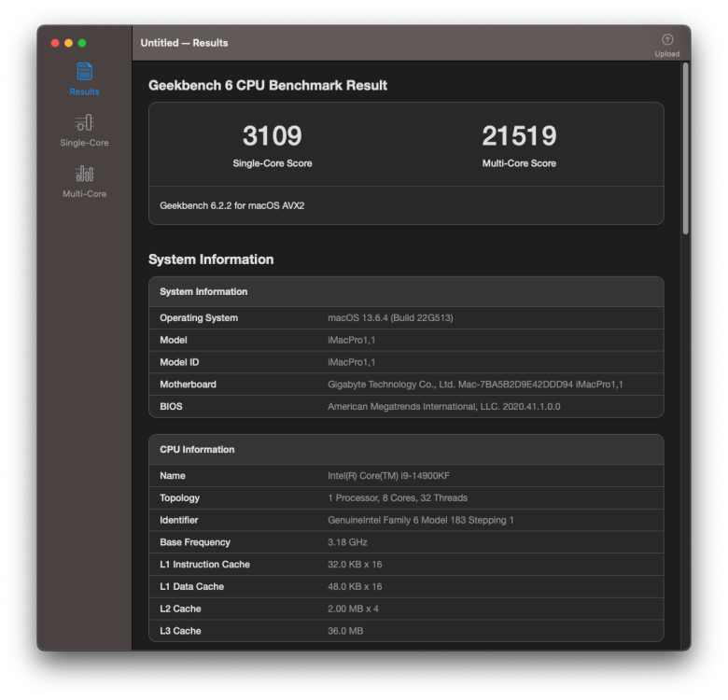Click the red close window button
Viewport: 728px width, 700px height.
(x=55, y=43)
